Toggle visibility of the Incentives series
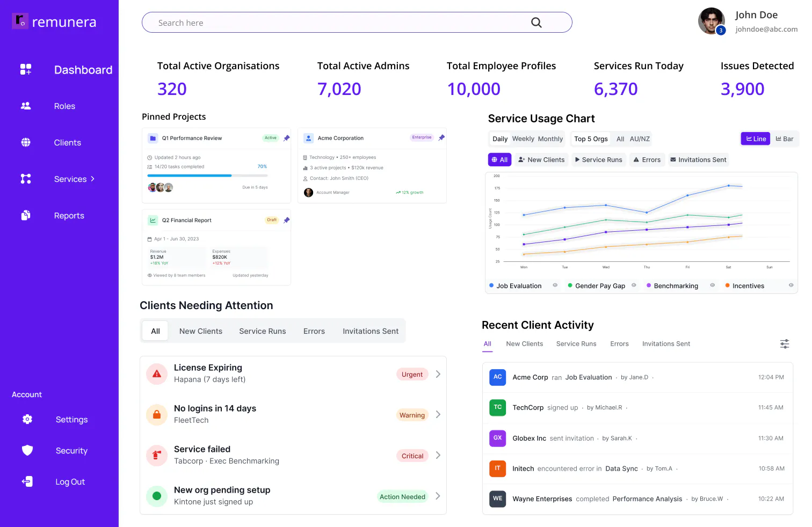The height and width of the screenshot is (527, 812). coord(790,286)
